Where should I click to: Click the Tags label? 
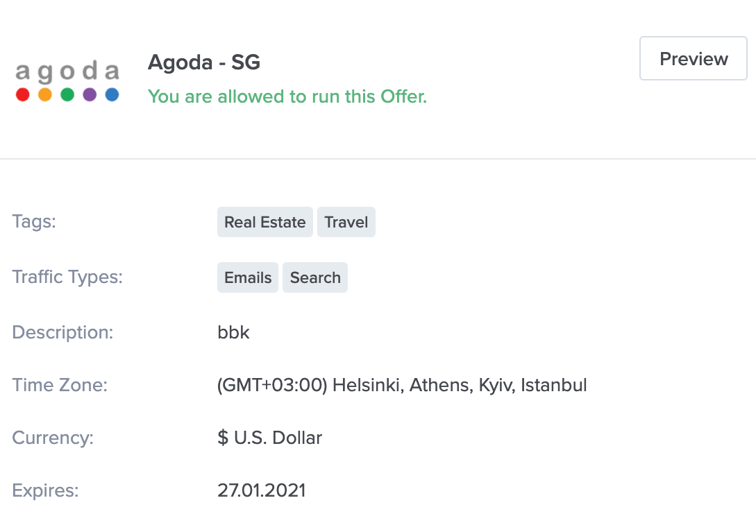tap(34, 222)
